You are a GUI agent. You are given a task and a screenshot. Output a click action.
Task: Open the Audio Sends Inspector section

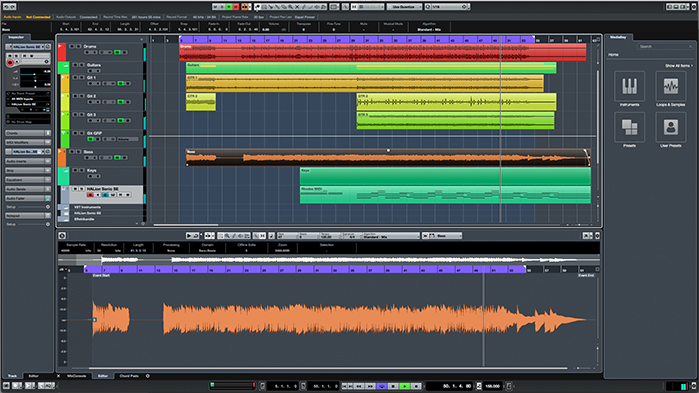pos(28,189)
